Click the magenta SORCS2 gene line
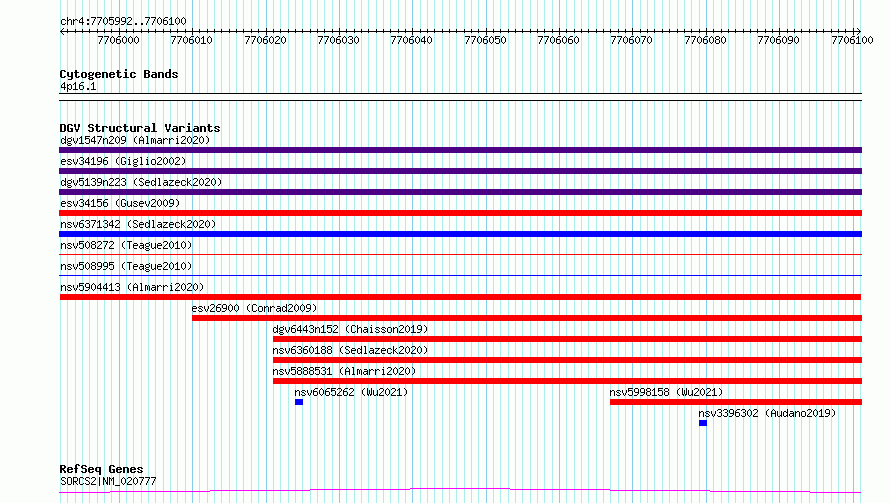 (x=460, y=491)
